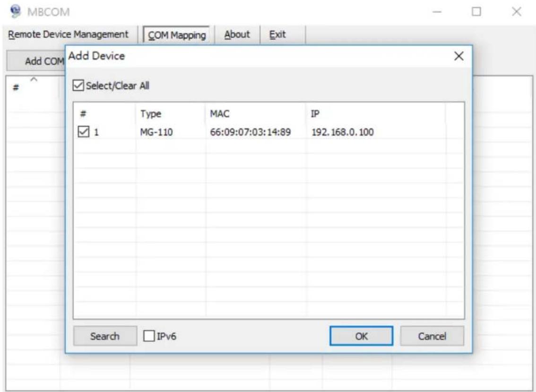Screen dimensions: 536x392
Task: Enable the IPv6 checkbox
Action: point(149,336)
